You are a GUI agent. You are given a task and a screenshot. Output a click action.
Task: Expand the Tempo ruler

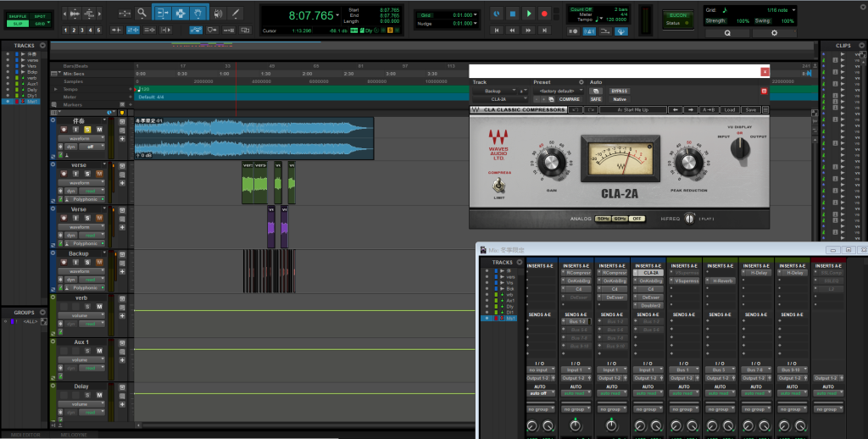(55, 89)
